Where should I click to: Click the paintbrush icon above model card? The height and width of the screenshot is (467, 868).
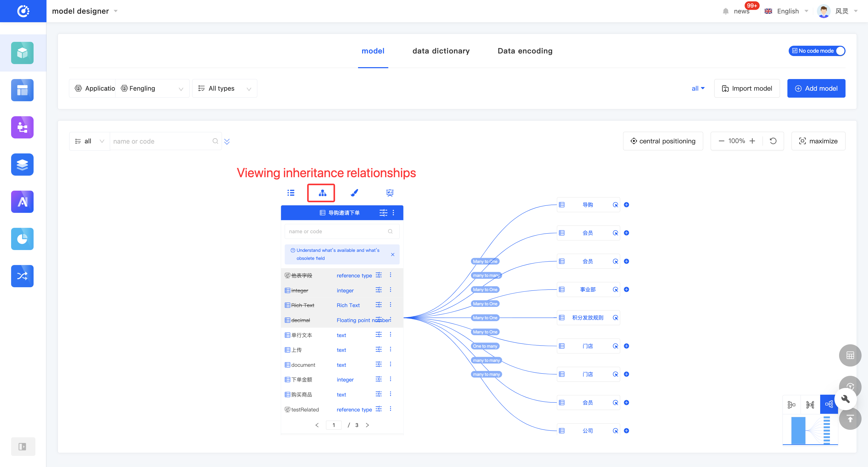coord(354,193)
